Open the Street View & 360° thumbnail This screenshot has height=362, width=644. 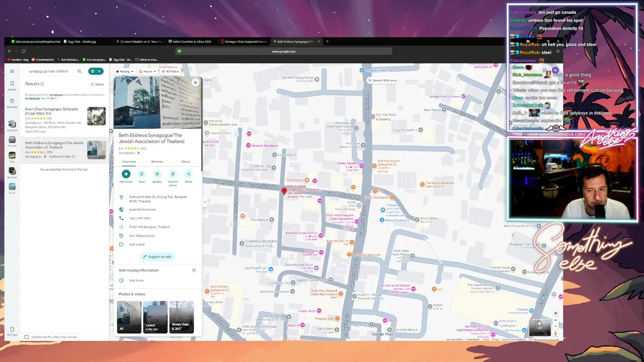[181, 317]
